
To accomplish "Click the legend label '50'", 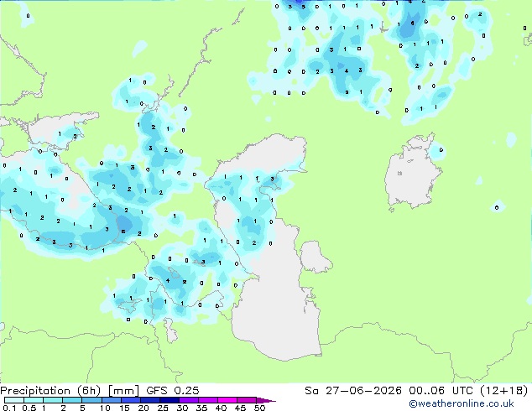I will coord(259,408).
